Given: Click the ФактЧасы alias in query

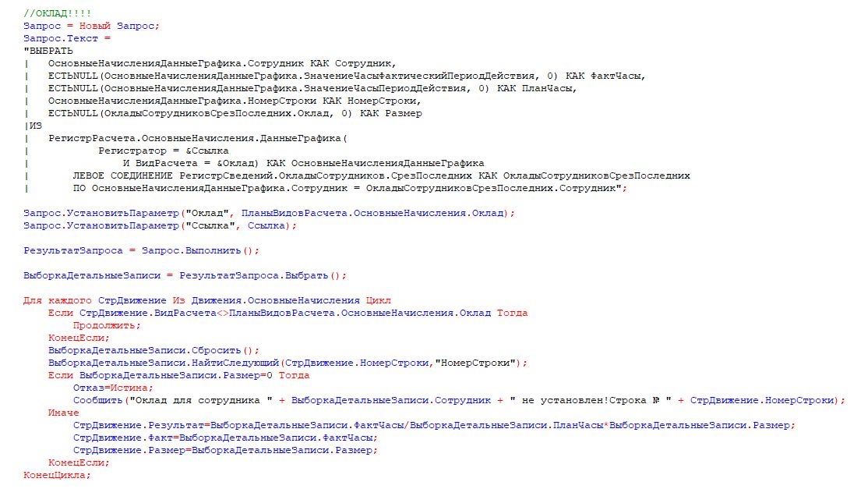Looking at the screenshot, I should [x=615, y=76].
